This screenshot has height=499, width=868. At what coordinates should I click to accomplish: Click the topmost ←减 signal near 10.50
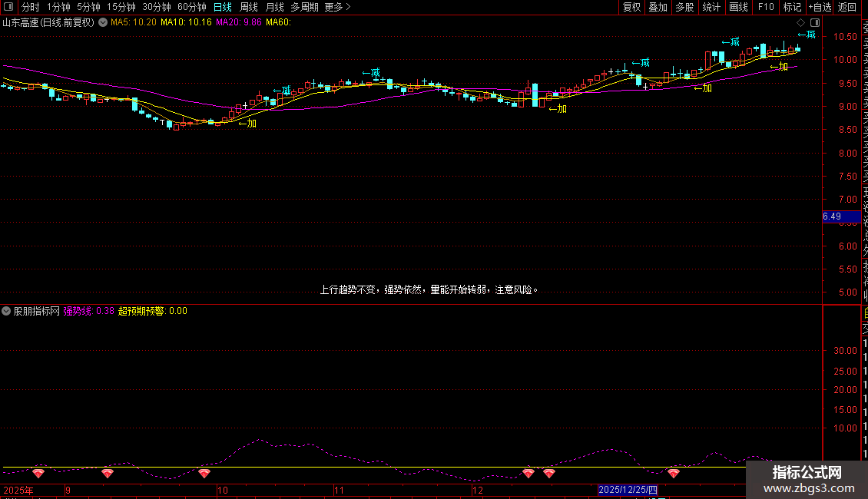coord(806,34)
